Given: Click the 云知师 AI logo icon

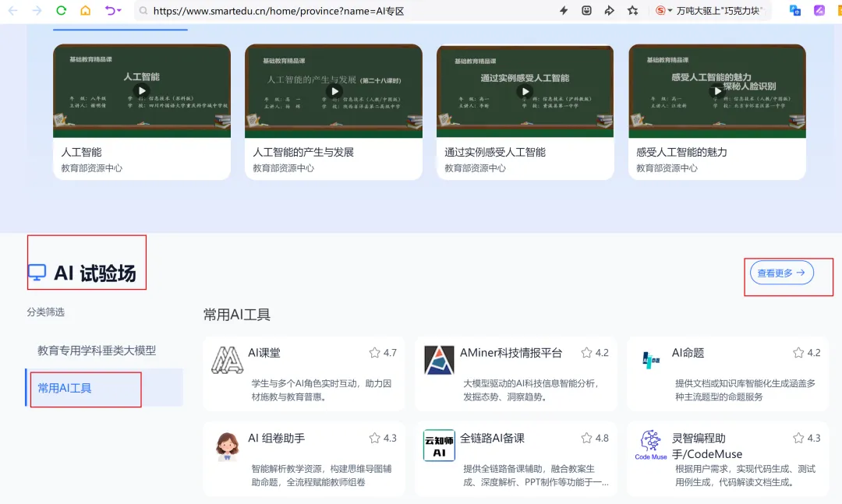Looking at the screenshot, I should [x=439, y=446].
